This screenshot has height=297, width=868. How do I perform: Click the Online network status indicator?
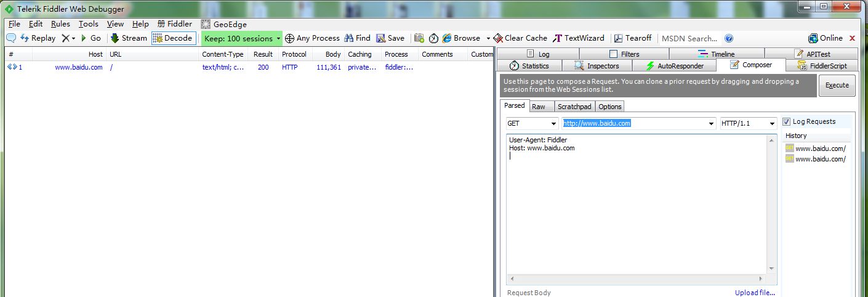coord(826,38)
